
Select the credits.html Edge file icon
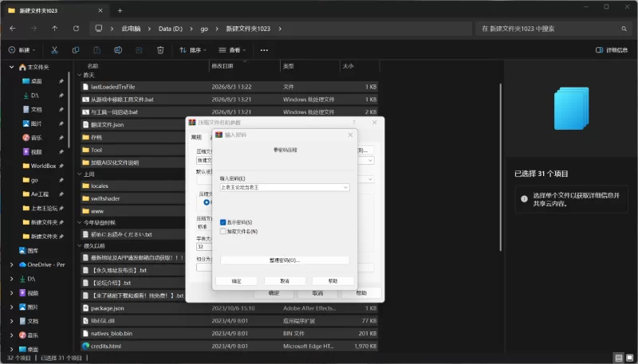pos(85,346)
